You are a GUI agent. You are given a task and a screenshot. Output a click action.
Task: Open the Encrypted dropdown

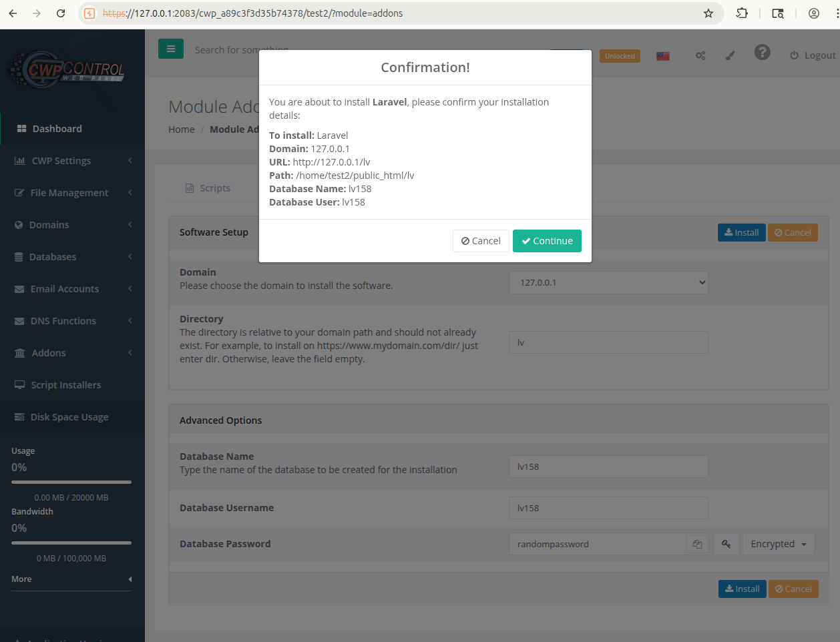point(778,545)
